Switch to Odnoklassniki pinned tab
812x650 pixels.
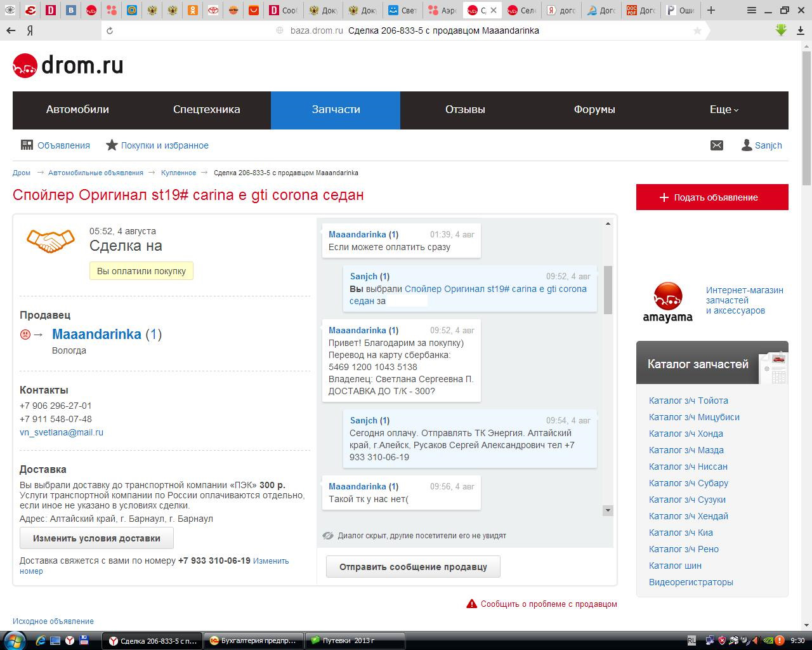[193, 10]
